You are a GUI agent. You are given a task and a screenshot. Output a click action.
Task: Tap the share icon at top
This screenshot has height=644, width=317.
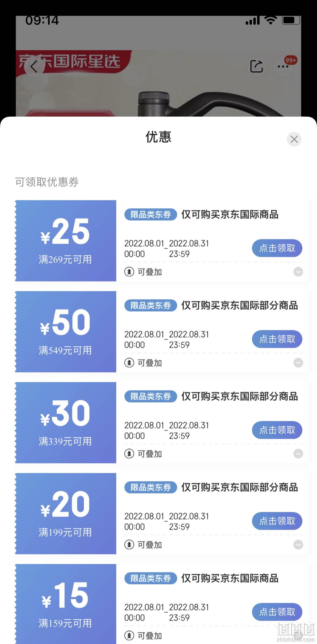coord(256,67)
